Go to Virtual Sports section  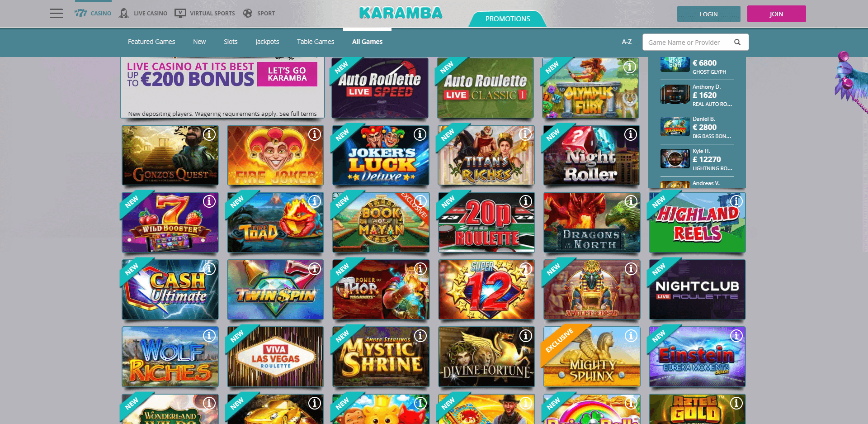pos(205,14)
